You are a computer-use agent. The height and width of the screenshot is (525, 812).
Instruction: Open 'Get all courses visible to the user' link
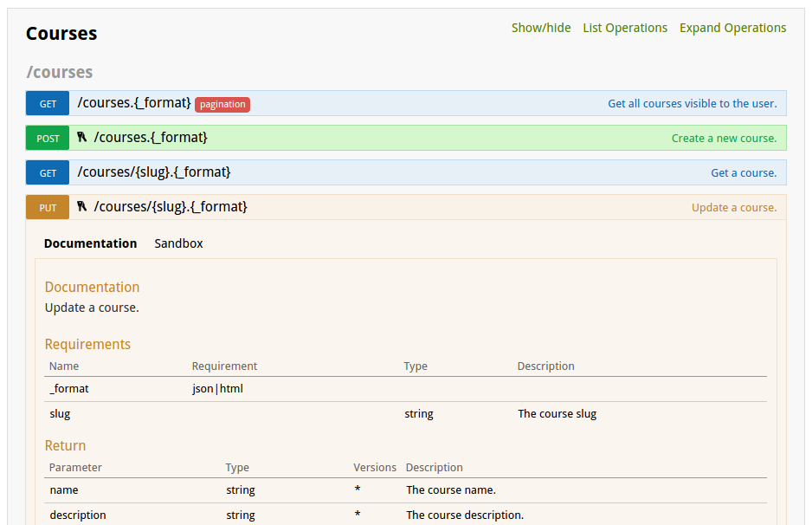coord(693,103)
